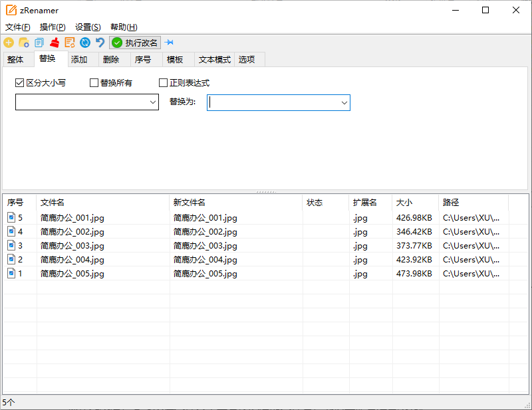Click the blue circular refresh icon
This screenshot has width=532, height=410.
pyautogui.click(x=85, y=43)
